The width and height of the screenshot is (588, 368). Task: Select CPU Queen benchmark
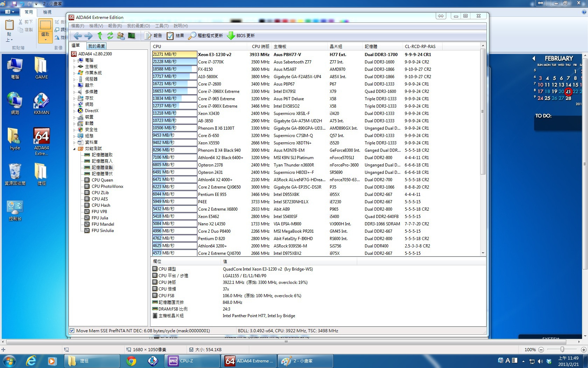(x=102, y=180)
